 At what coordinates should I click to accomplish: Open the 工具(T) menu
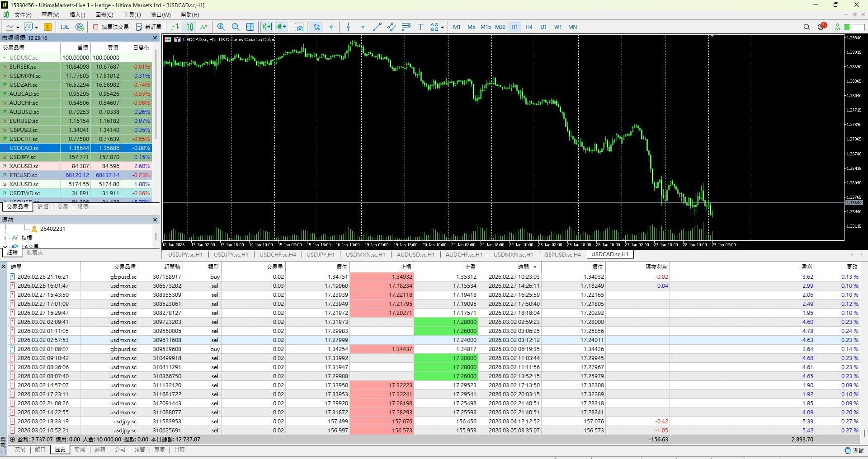132,15
